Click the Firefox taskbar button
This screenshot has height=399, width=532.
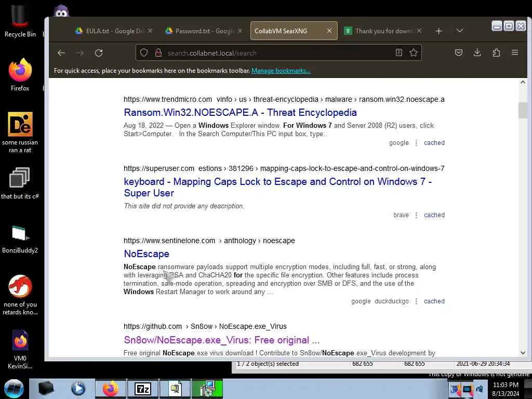111,389
